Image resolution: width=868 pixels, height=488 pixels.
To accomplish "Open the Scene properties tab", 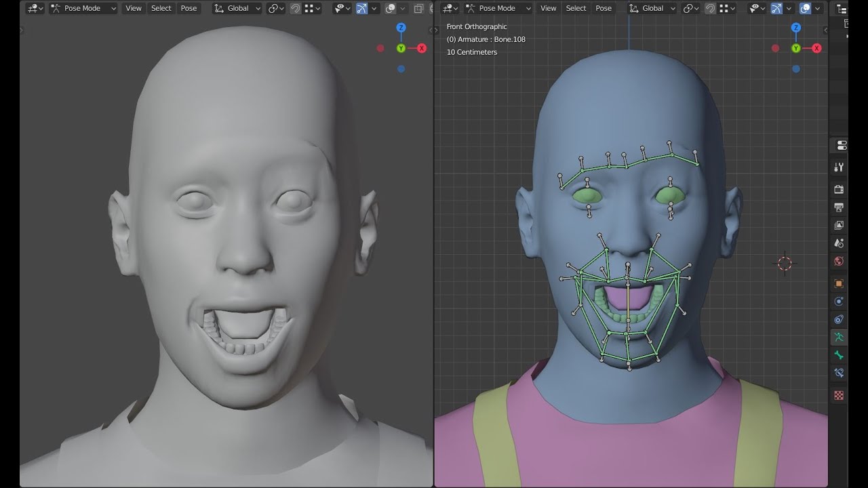I will pyautogui.click(x=839, y=243).
